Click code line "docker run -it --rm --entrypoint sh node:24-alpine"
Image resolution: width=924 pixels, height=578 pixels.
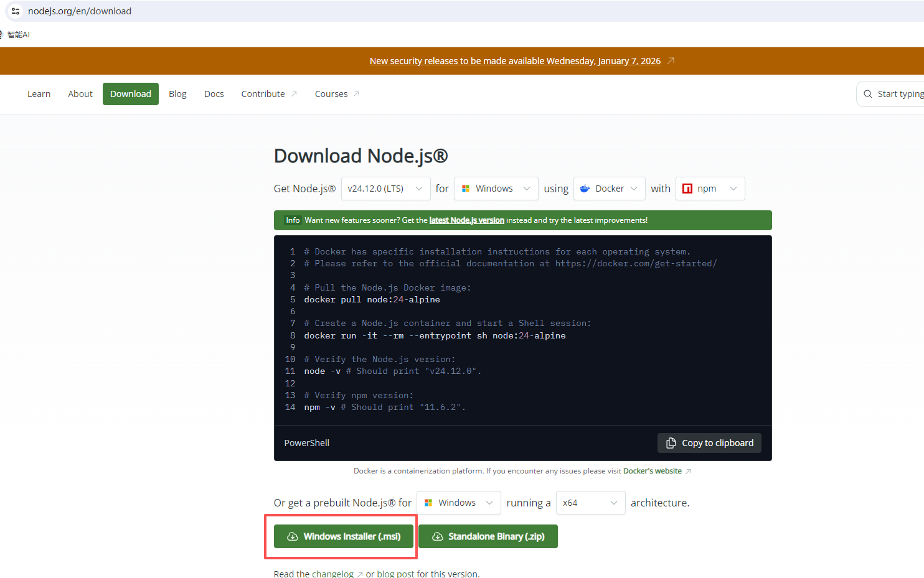(x=435, y=336)
